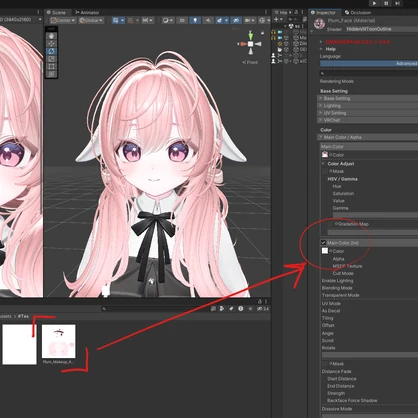The height and width of the screenshot is (418, 418).
Task: Click the Plum_Face material preview icon
Action: pyautogui.click(x=319, y=24)
